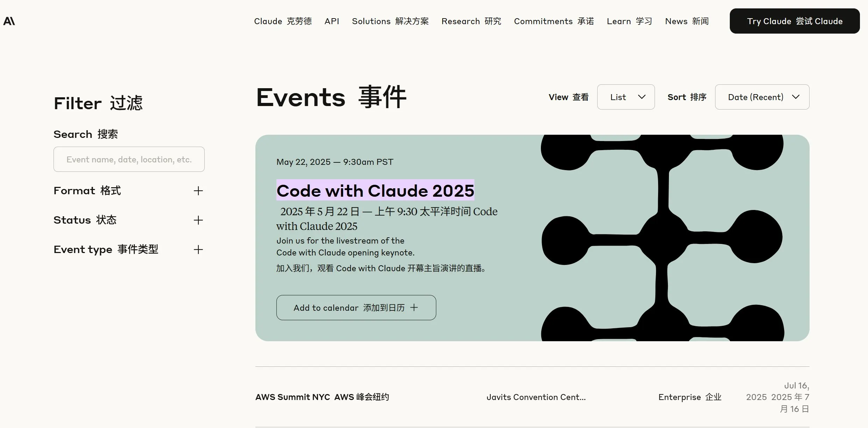Click the chevron in Date (Recent) dropdown
Image resolution: width=868 pixels, height=428 pixels.
click(796, 97)
